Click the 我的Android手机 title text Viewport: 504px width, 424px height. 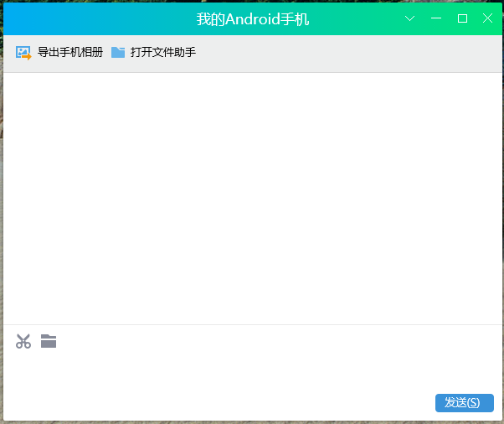(253, 19)
